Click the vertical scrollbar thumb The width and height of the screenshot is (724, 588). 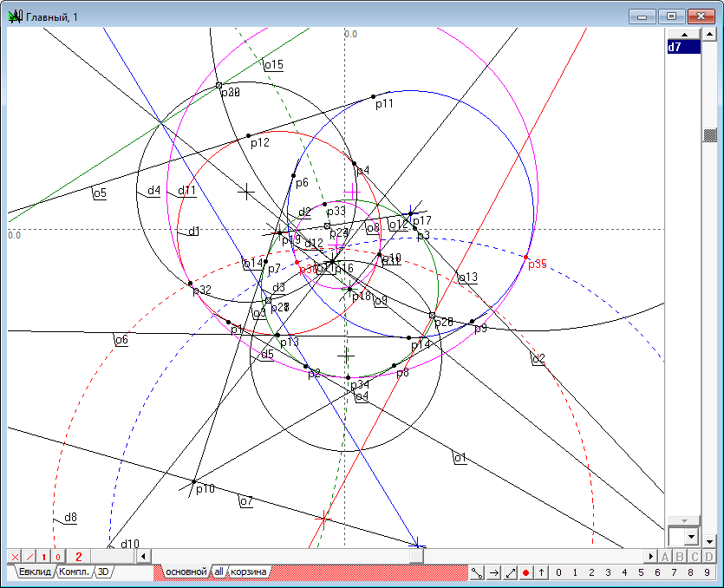[x=709, y=135]
